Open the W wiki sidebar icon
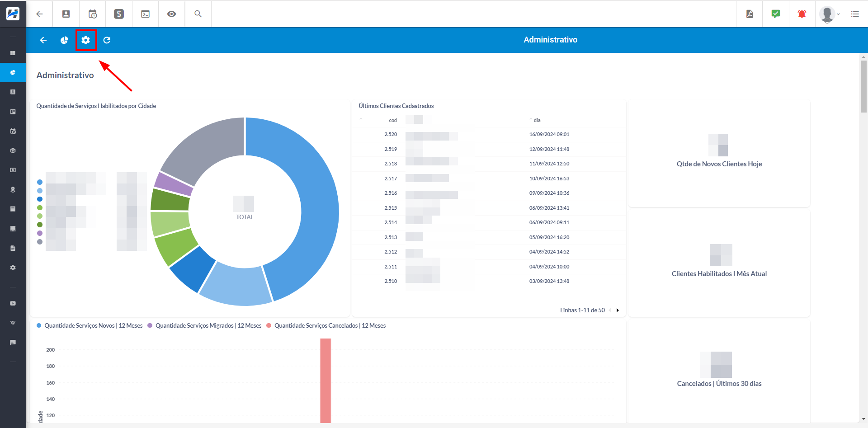 point(13,323)
